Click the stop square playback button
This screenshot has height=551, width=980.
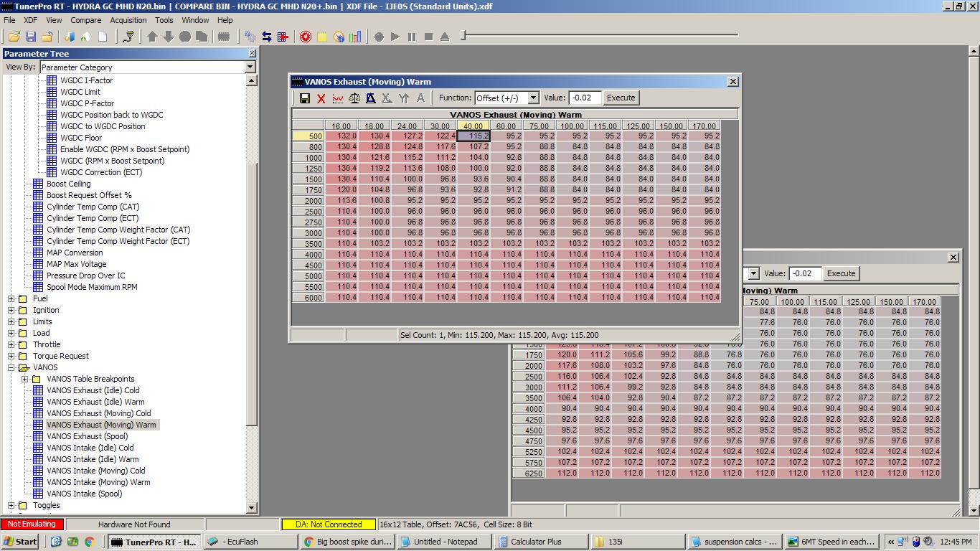428,37
